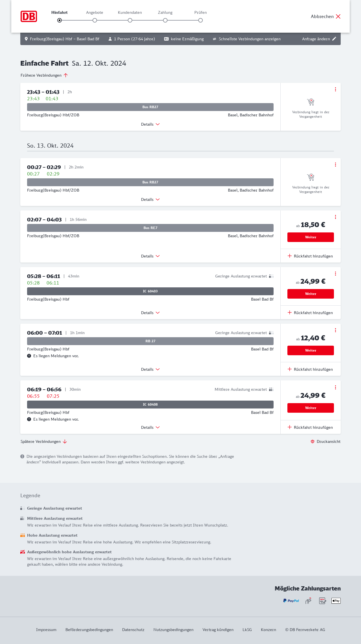Select the Zahlung progress step circle
Image resolution: width=361 pixels, height=644 pixels.
pos(165,20)
